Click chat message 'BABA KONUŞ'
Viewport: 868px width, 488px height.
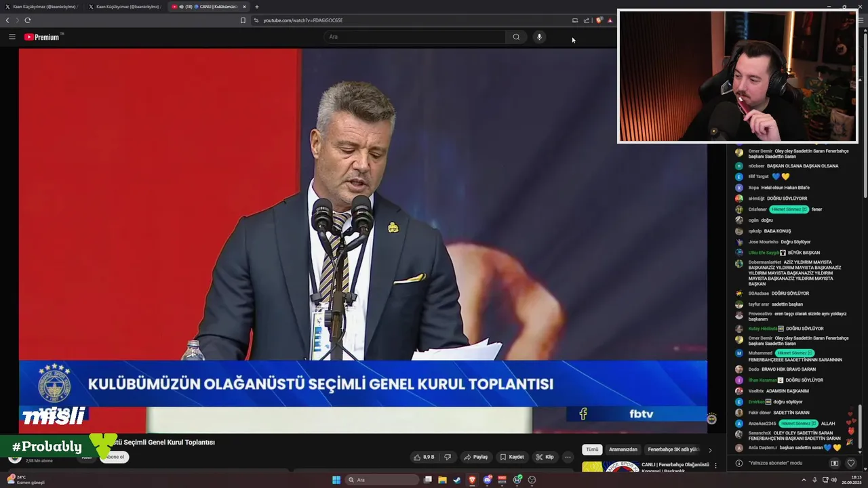coord(777,231)
